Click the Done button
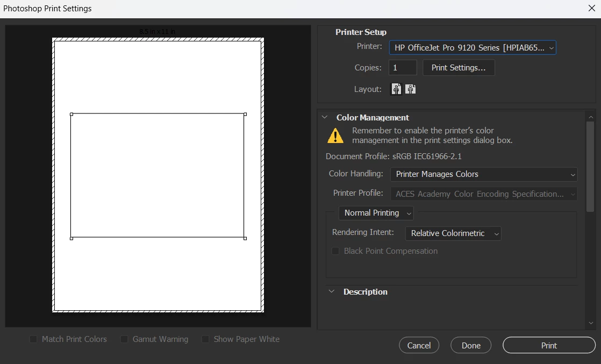Screen dimensions: 601x364 click(471, 345)
